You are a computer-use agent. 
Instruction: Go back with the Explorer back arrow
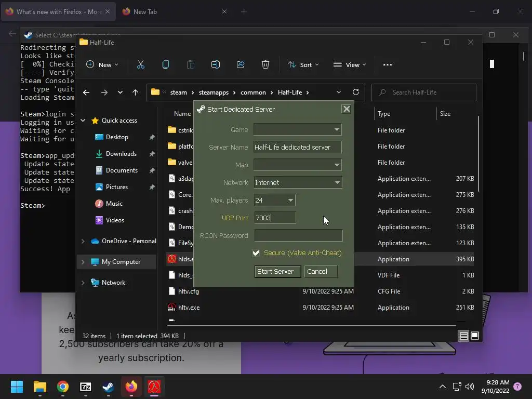click(86, 92)
